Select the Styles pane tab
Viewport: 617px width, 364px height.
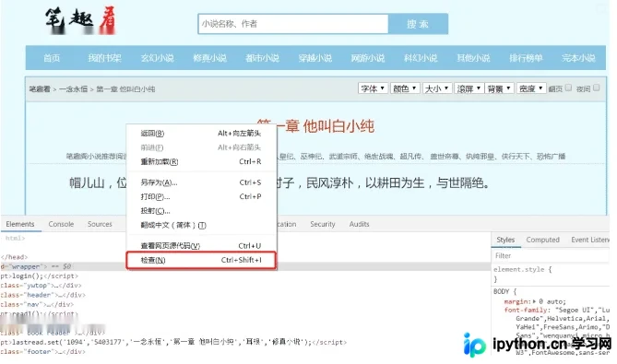click(x=505, y=240)
